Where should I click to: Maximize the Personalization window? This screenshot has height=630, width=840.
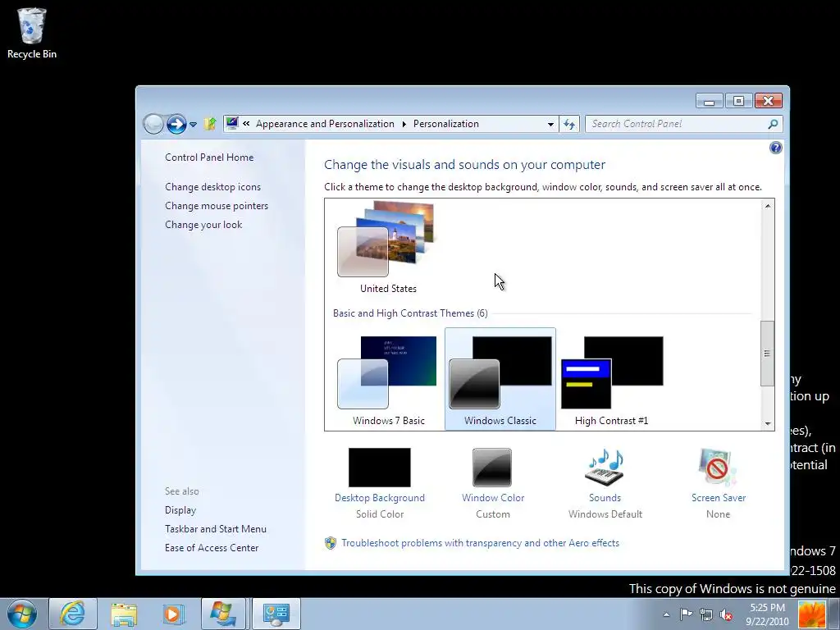[x=739, y=101]
